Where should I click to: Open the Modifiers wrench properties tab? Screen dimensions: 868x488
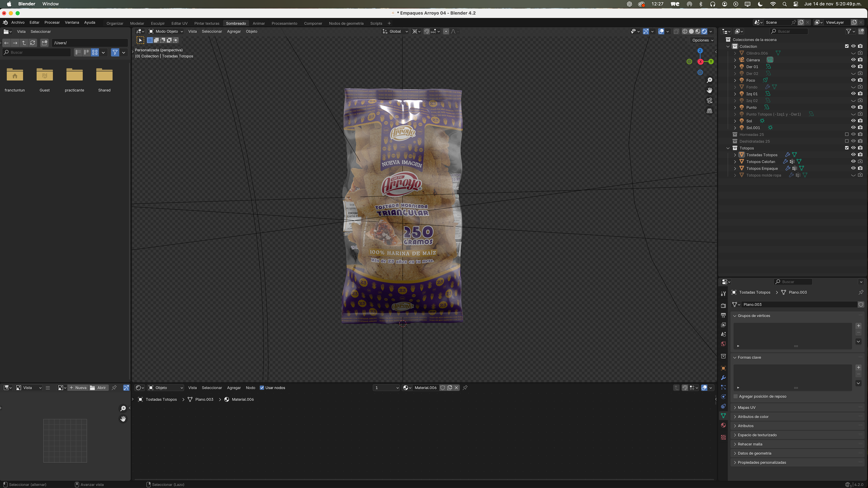click(x=723, y=378)
